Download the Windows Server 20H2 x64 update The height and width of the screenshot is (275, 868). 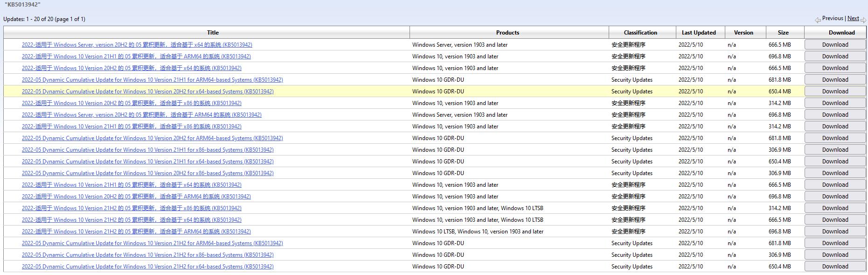click(x=834, y=45)
